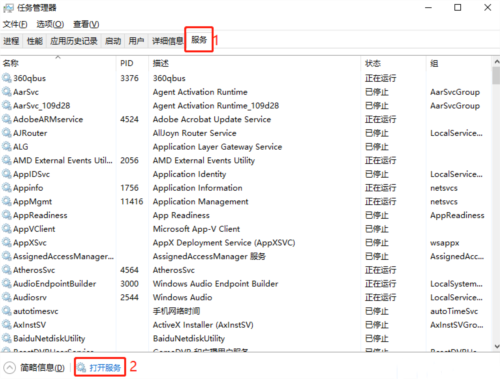The width and height of the screenshot is (500, 379).
Task: Click the Task Manager title bar icon
Action: tap(8, 8)
